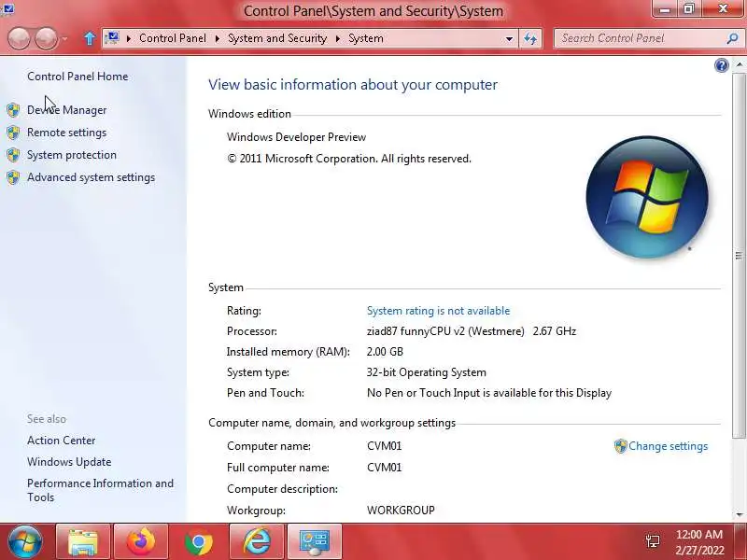
Task: Open Windows Update under See also
Action: tap(69, 462)
